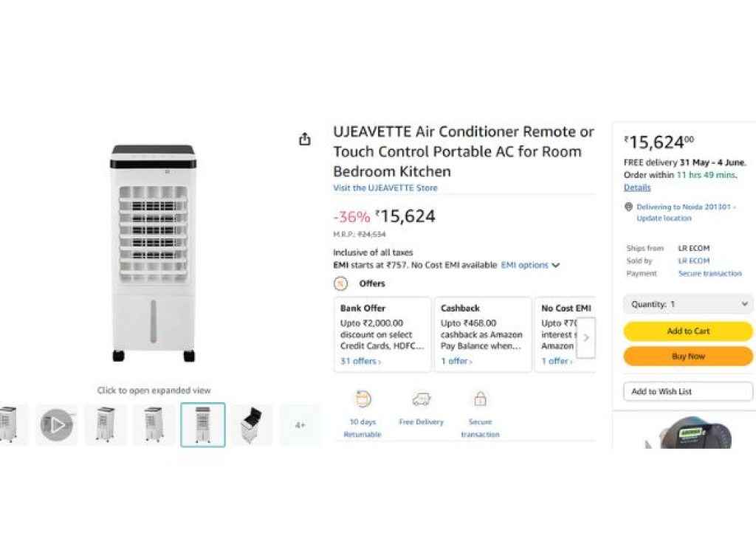Select the currently highlighted cooler thumbnail
This screenshot has height=558, width=756.
tap(202, 425)
